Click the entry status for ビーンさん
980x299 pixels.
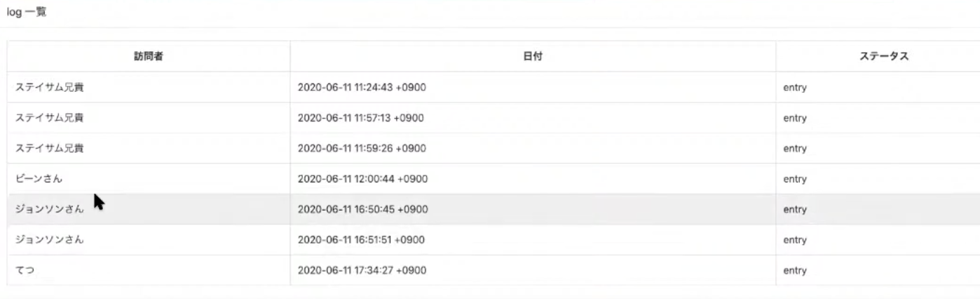pyautogui.click(x=795, y=179)
